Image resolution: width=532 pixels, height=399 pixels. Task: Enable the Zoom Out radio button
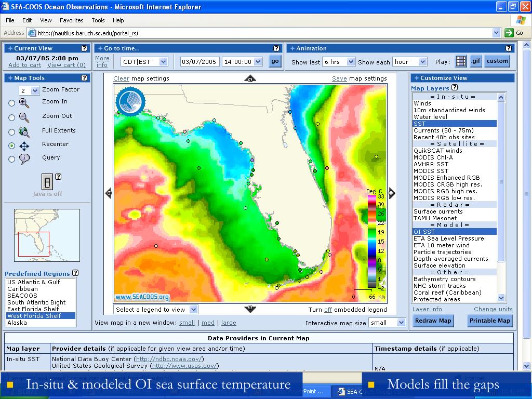(11, 117)
